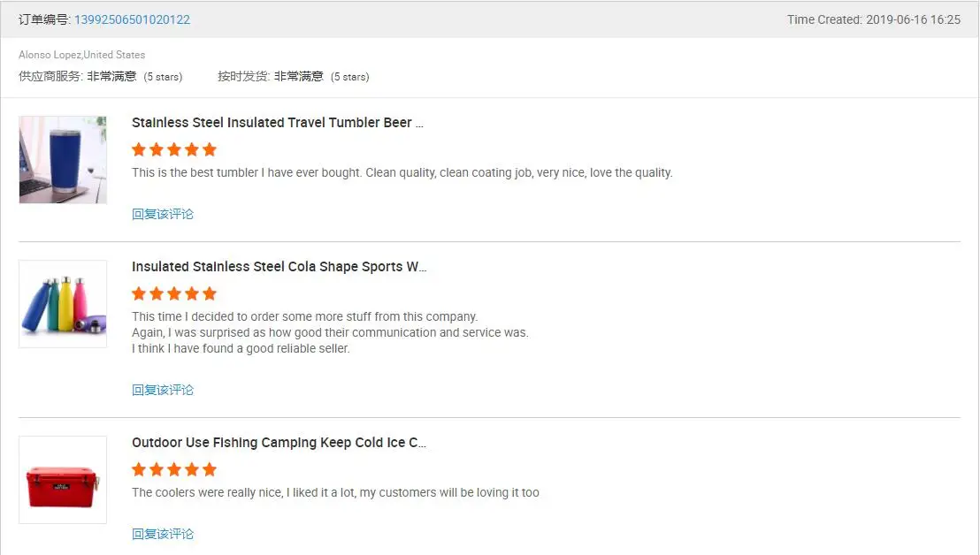This screenshot has height=555, width=980.
Task: Reply to the cola bottle review
Action: pos(163,390)
